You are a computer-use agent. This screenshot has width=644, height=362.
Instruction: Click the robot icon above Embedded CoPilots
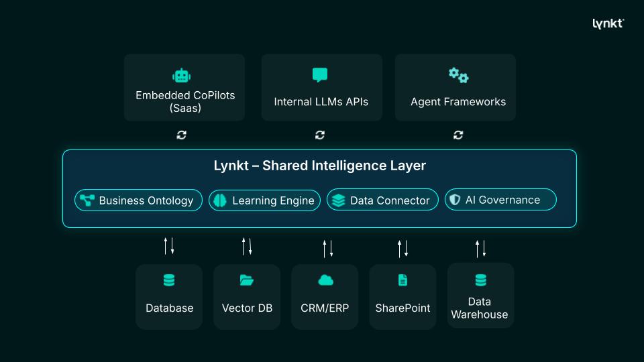pos(182,76)
